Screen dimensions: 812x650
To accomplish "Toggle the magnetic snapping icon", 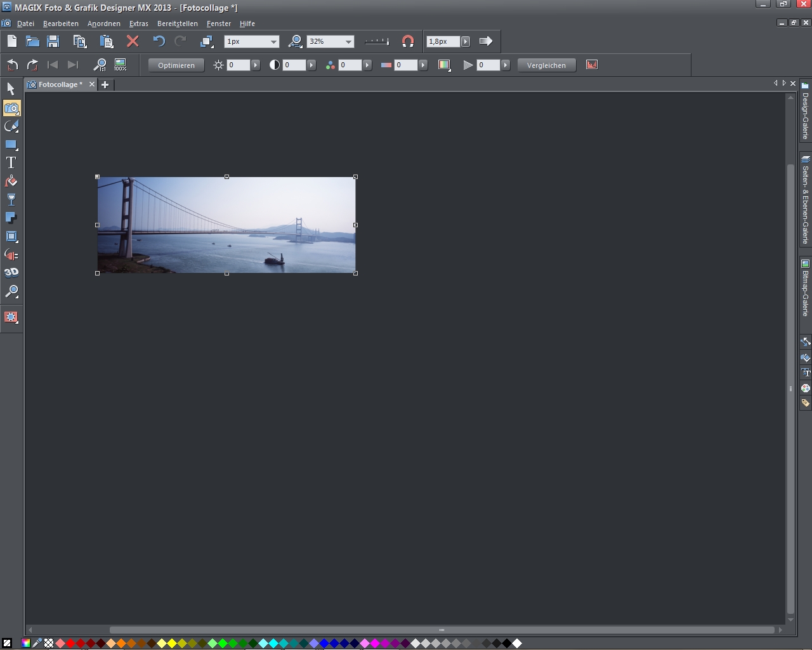I will pyautogui.click(x=408, y=41).
